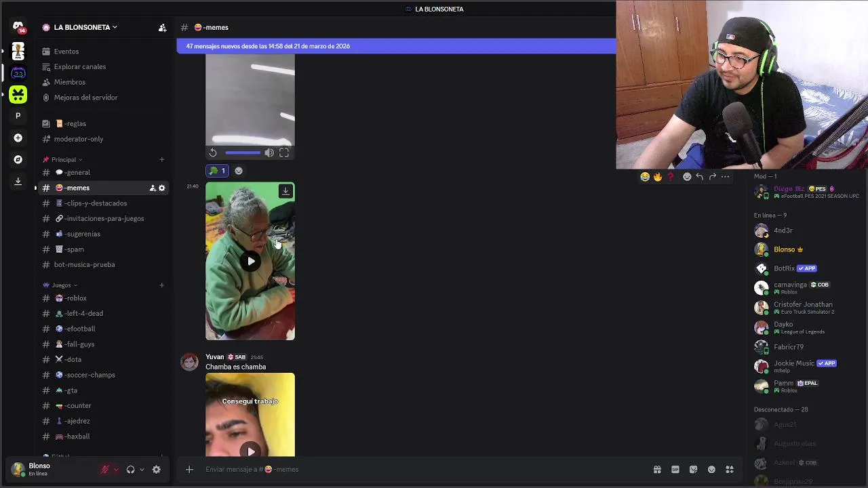This screenshot has width=868, height=488.
Task: Create channel in Principal category
Action: (161, 160)
